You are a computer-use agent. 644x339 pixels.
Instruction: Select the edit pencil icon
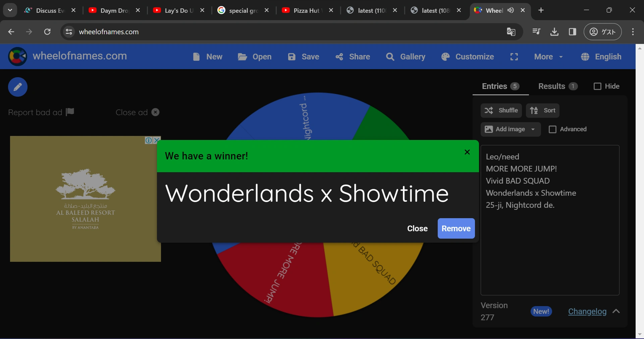click(x=17, y=87)
